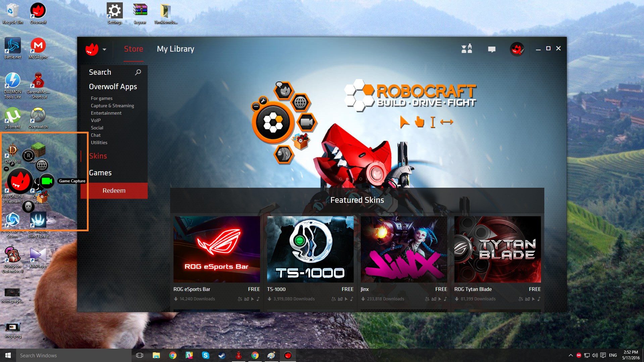Screen dimensions: 644x362
Task: Open the Overwatch desktop shortcut
Action: (38, 118)
